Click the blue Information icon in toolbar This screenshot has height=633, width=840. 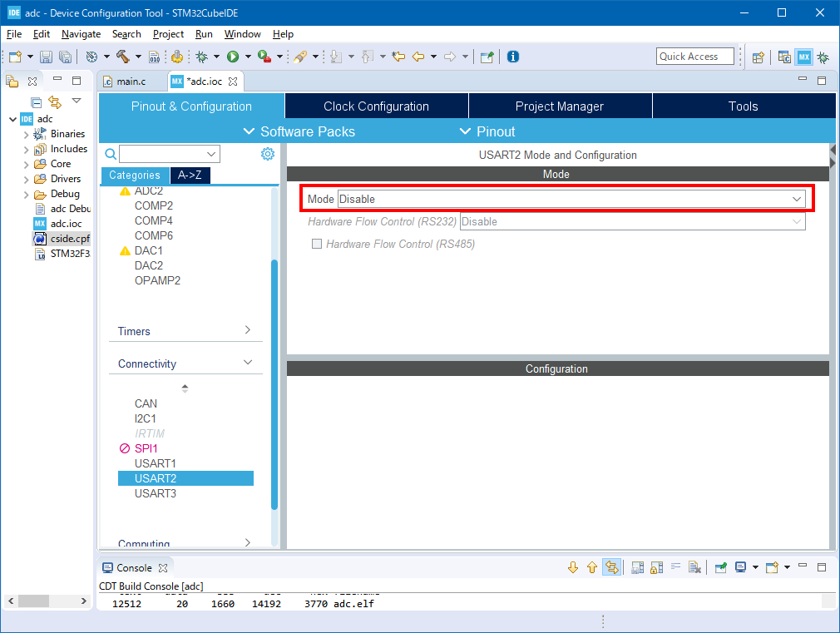(512, 57)
